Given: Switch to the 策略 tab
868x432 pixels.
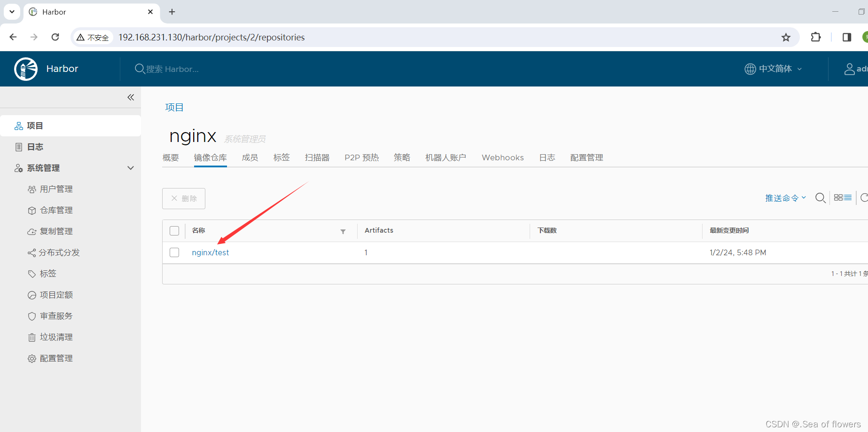Looking at the screenshot, I should tap(402, 157).
